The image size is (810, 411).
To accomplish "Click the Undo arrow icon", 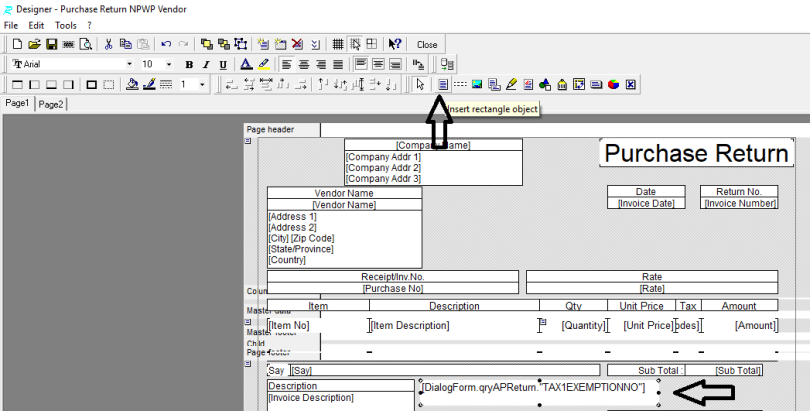I will [166, 44].
